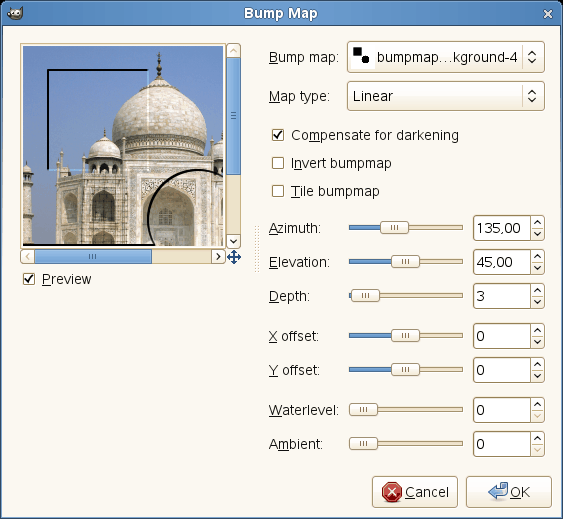Increase Waterlevel with the up arrow
Image resolution: width=563 pixels, height=519 pixels.
tap(537, 404)
